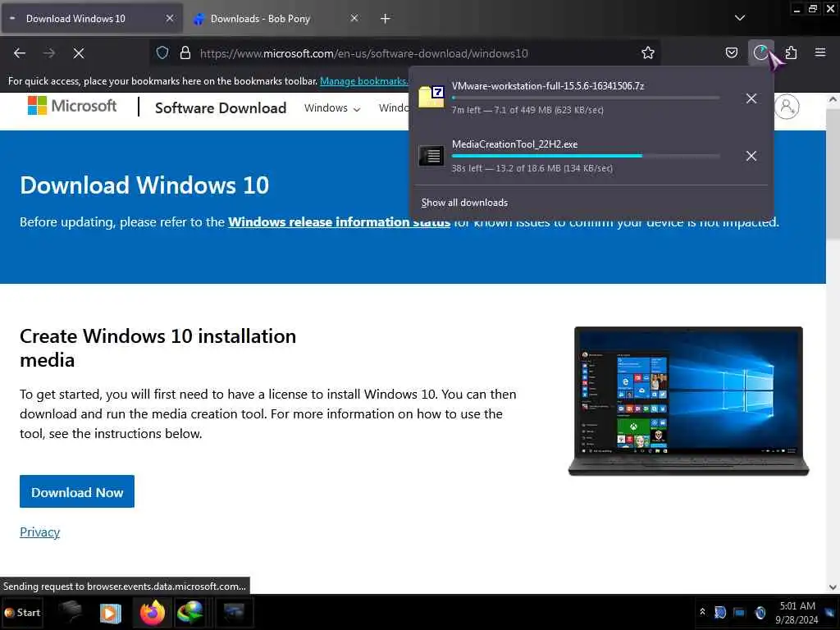Open the Privacy link
This screenshot has width=840, height=630.
pyautogui.click(x=39, y=532)
